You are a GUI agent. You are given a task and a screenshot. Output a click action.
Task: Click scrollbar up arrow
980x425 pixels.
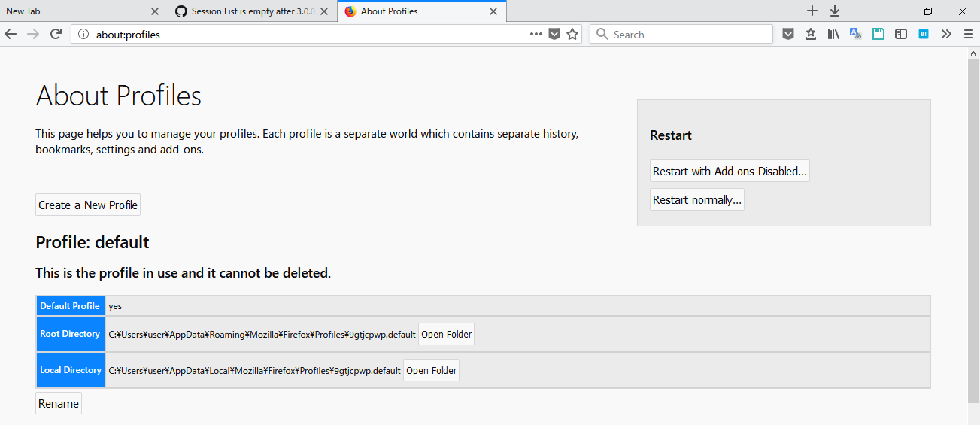tap(973, 52)
